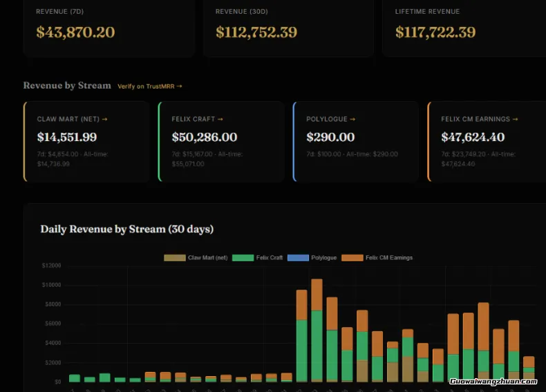Click the arrow next to Polylogue title
Screen dimensions: 546x392
click(352, 120)
